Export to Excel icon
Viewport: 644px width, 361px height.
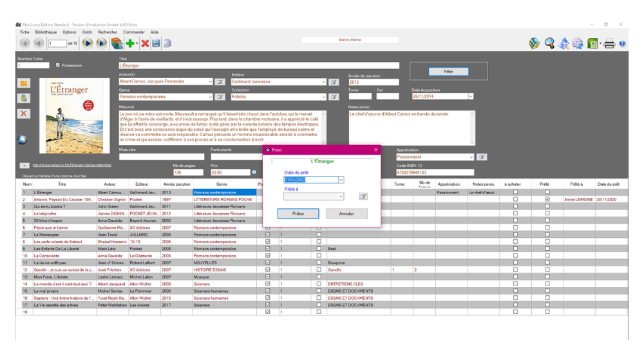point(592,43)
